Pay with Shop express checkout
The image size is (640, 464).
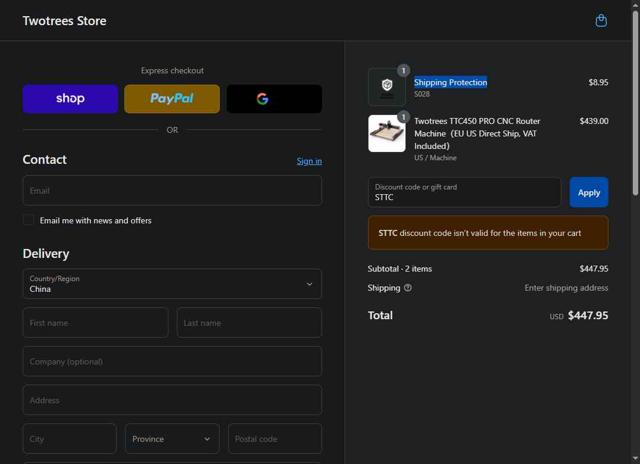[x=70, y=99]
